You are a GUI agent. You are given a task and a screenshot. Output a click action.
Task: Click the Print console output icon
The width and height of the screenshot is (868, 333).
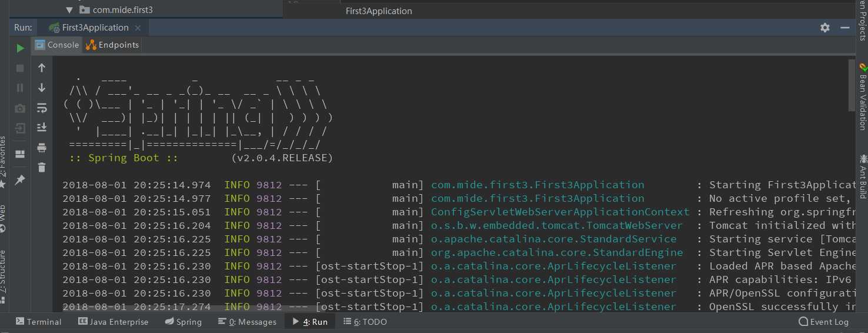pos(42,147)
